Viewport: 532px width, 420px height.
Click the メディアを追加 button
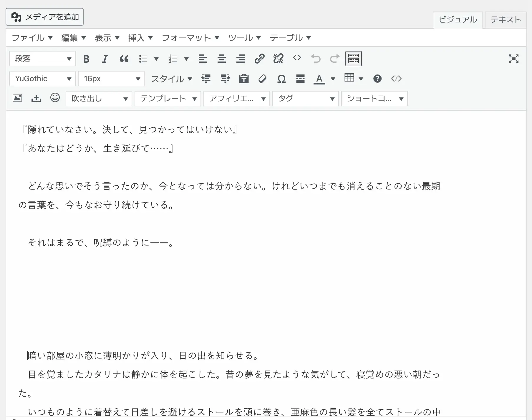tap(45, 17)
